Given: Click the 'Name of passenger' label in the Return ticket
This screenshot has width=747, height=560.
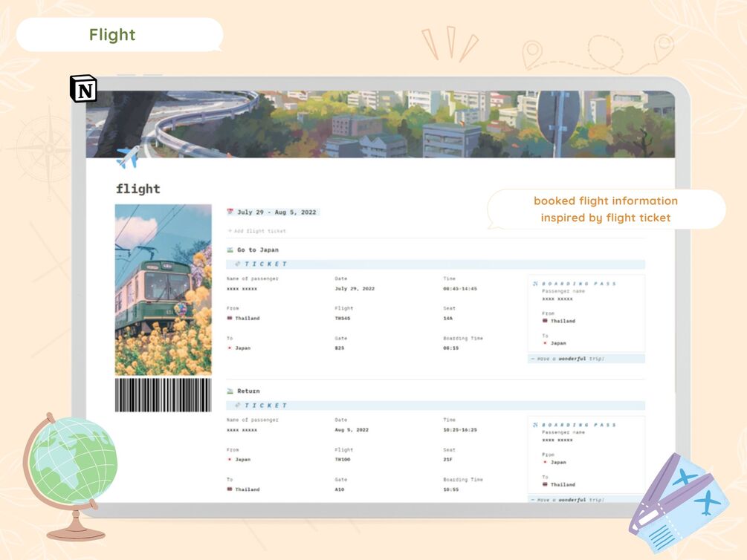Looking at the screenshot, I should [253, 420].
